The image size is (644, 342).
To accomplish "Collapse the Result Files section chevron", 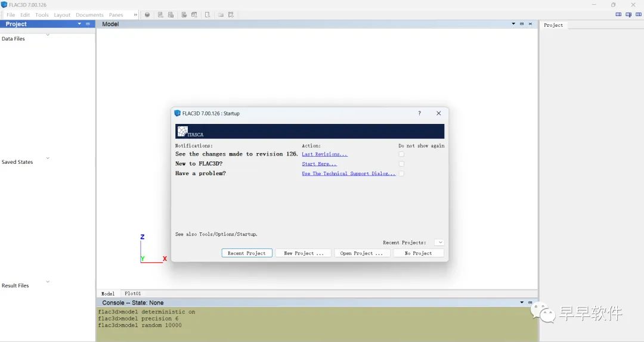I will tap(48, 282).
